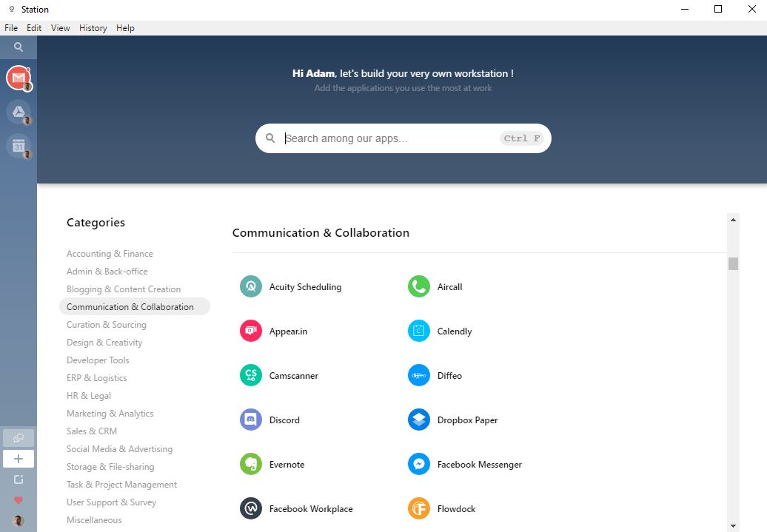Click the green Evernote elephant icon
The image size is (767, 532).
point(251,465)
